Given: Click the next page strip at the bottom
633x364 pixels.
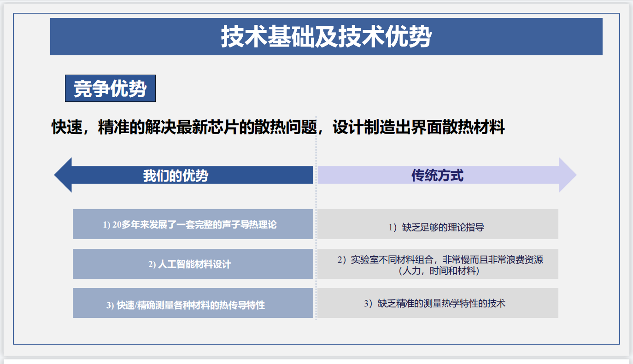Looking at the screenshot, I should point(316,361).
